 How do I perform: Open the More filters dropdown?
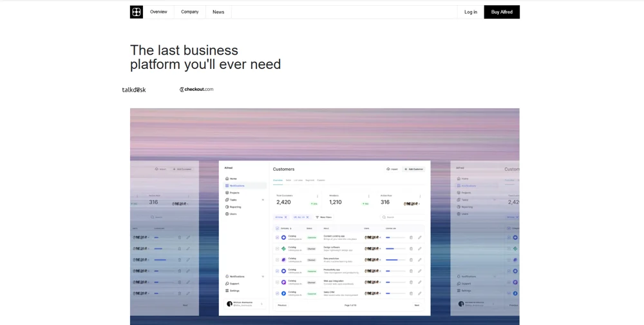point(324,217)
